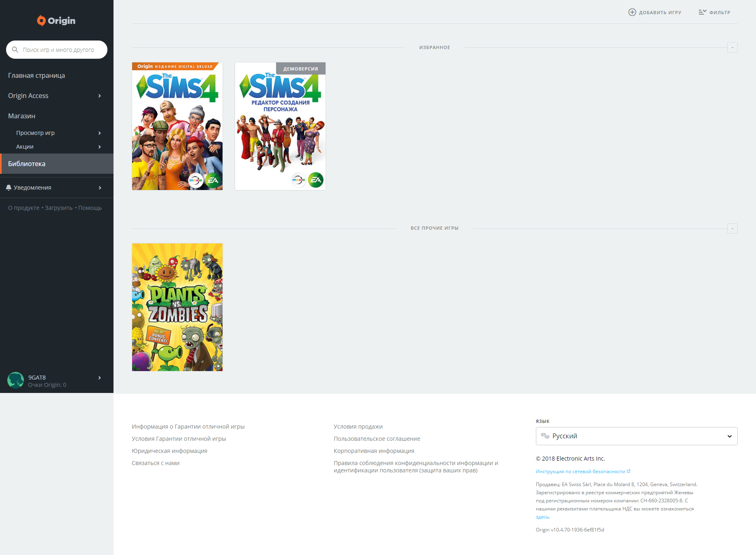The height and width of the screenshot is (555, 756).
Task: Click the Загрузить link
Action: (x=59, y=208)
